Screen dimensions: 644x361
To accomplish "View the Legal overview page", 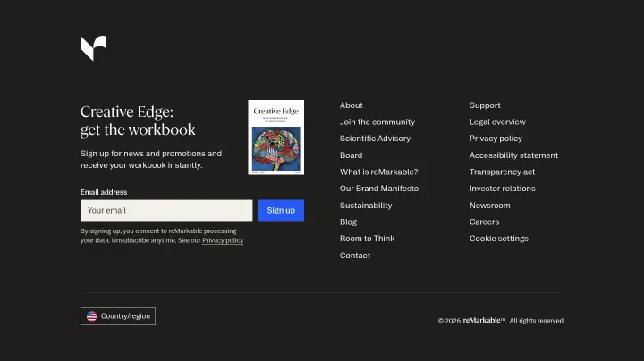I will coord(497,122).
